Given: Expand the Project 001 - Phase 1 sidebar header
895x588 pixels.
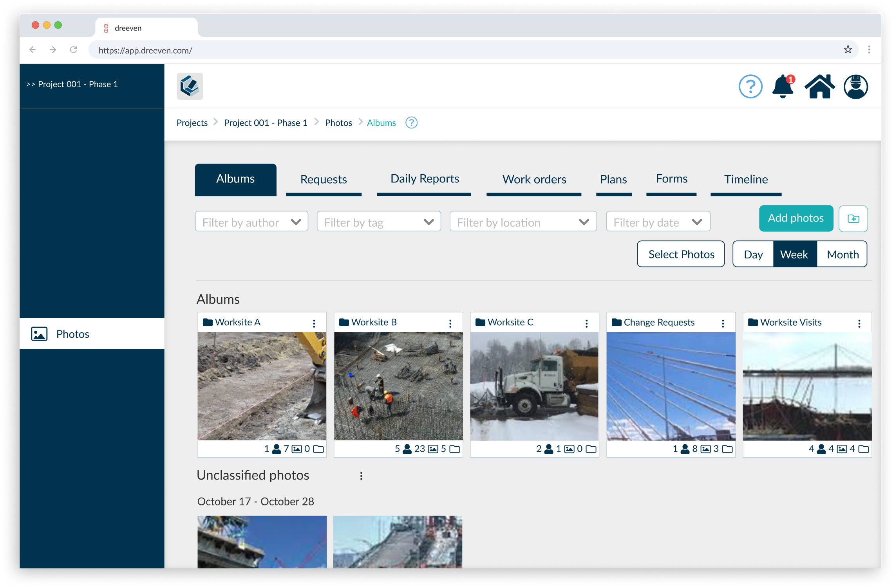Looking at the screenshot, I should [x=72, y=84].
